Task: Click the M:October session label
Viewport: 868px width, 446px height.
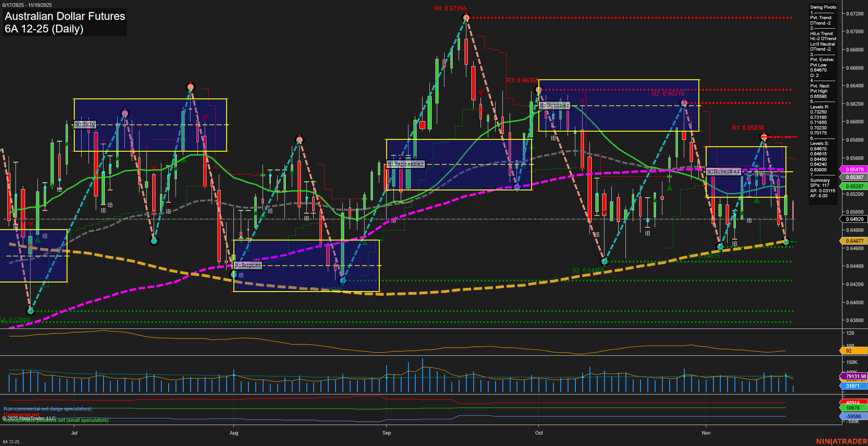Action: tap(554, 105)
